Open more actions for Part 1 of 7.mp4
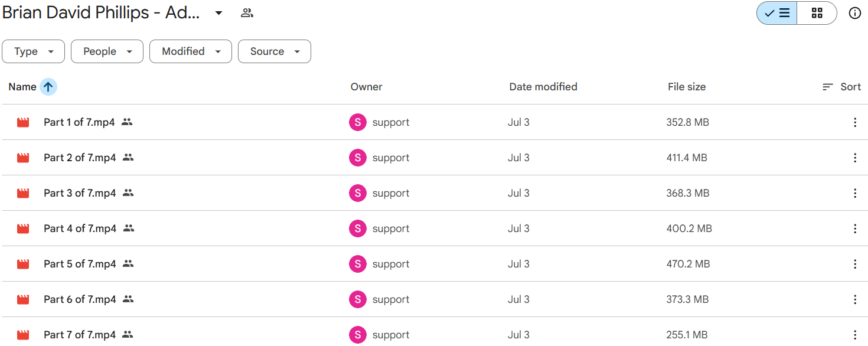Viewport: 868px width, 346px height. (854, 122)
